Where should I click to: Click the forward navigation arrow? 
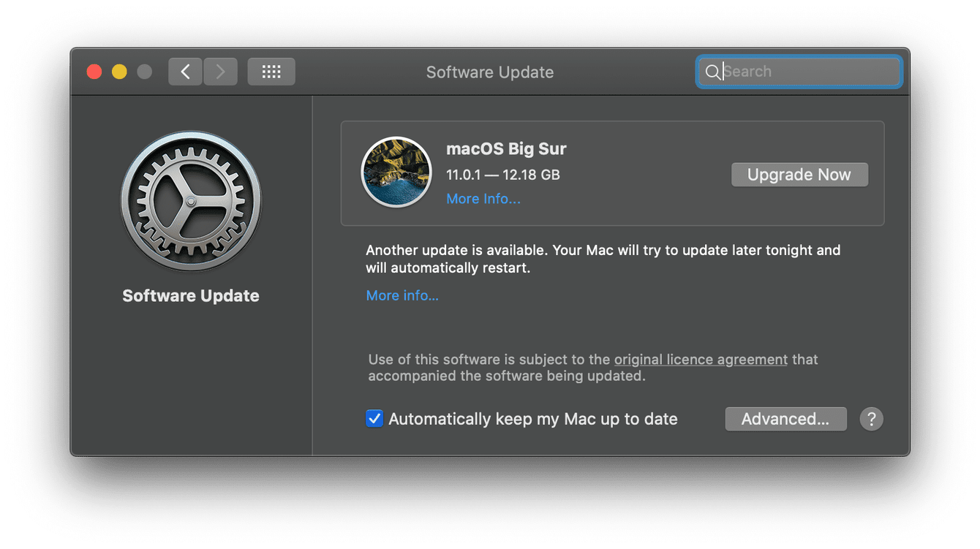[220, 71]
